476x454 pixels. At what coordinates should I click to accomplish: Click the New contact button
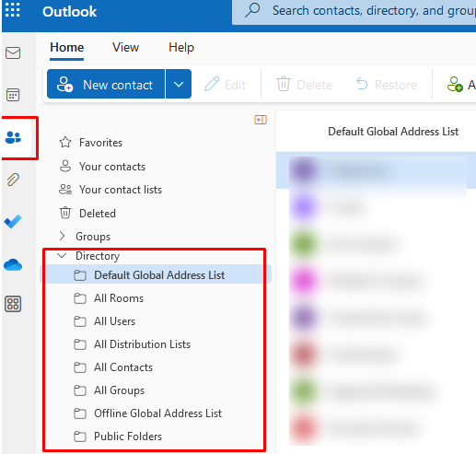coord(106,84)
